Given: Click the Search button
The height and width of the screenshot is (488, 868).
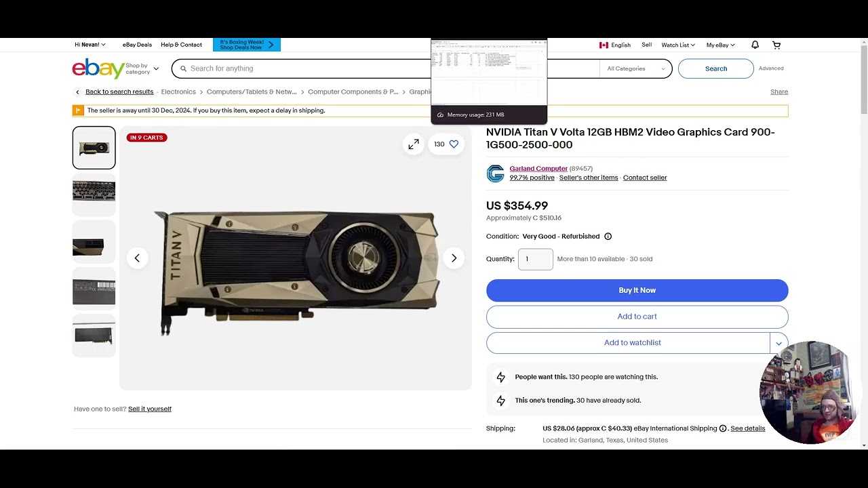Looking at the screenshot, I should coord(715,68).
